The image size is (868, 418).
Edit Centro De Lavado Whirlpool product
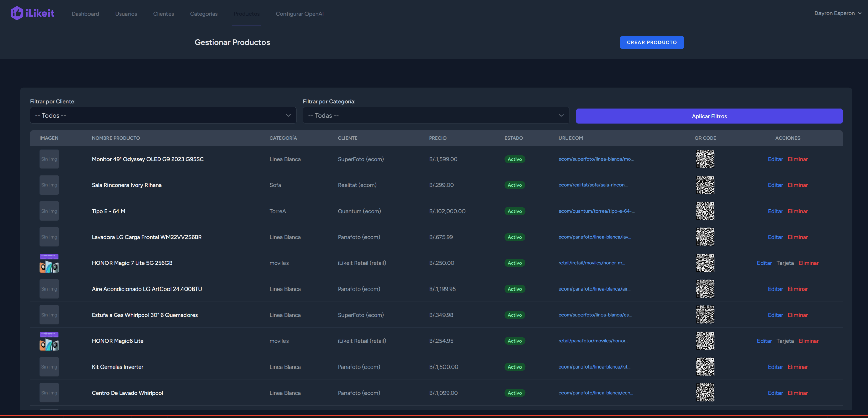pyautogui.click(x=775, y=393)
